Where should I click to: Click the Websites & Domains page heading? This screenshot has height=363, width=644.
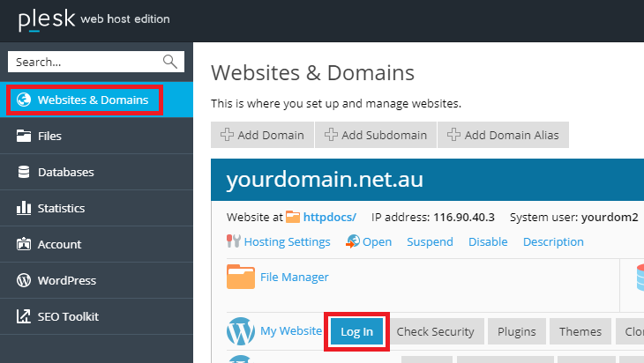(x=312, y=73)
